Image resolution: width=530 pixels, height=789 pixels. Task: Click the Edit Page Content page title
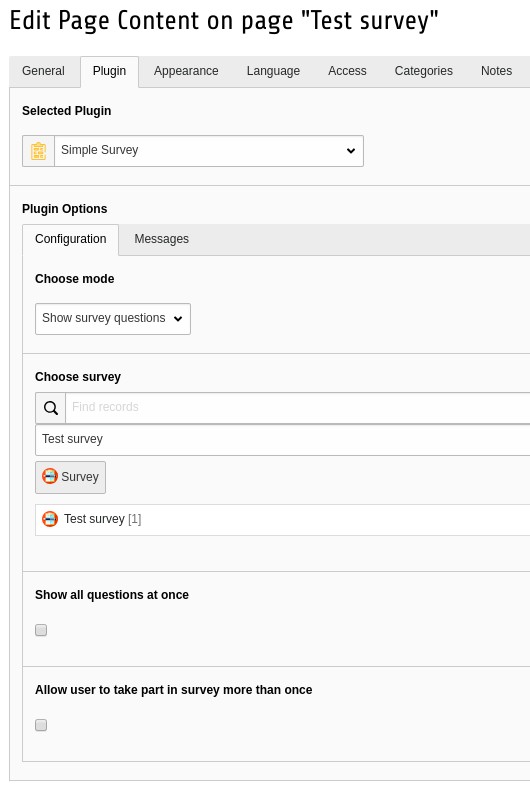click(x=224, y=21)
